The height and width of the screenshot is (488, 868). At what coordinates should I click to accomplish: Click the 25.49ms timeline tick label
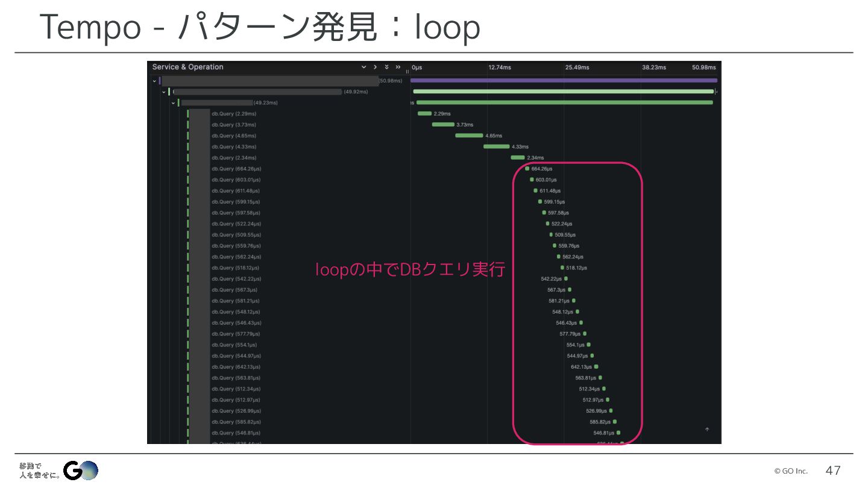coord(577,67)
